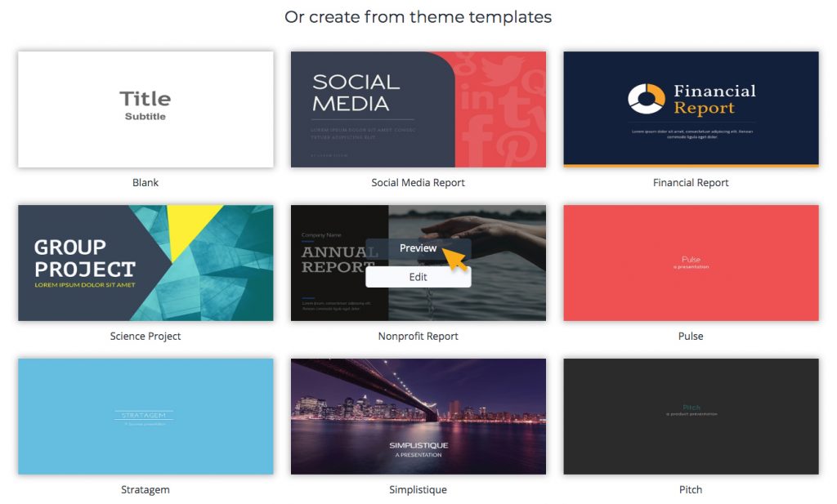Select the Science Project template thumbnail

[145, 262]
